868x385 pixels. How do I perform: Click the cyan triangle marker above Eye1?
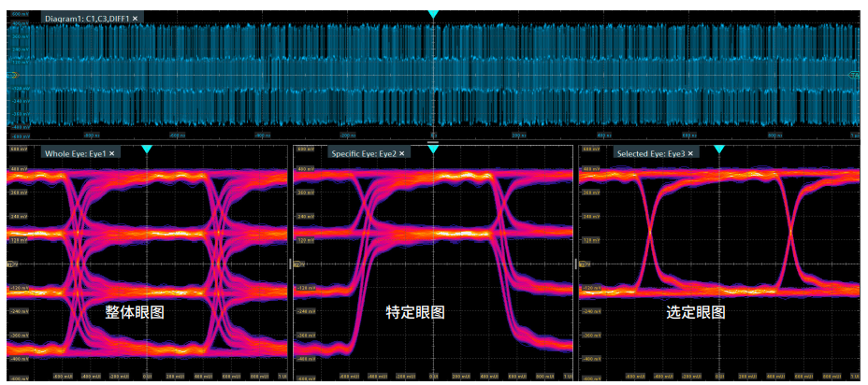(x=146, y=150)
